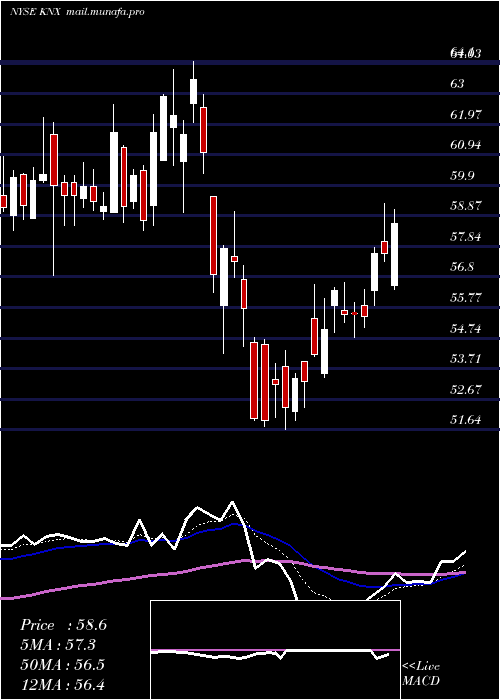Viewport: 500px width, 700px height.
Task: Click the 51.64 price axis label
Action: point(466,419)
